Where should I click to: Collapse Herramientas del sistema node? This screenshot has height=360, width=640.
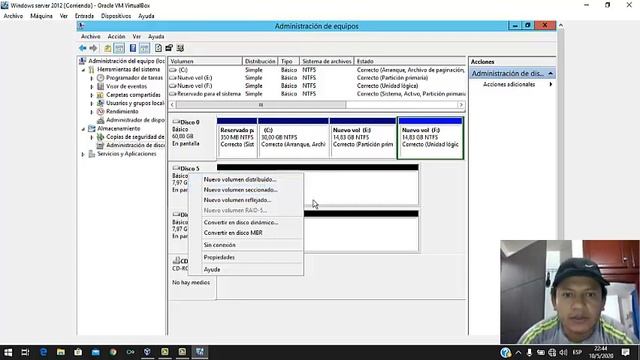83,70
